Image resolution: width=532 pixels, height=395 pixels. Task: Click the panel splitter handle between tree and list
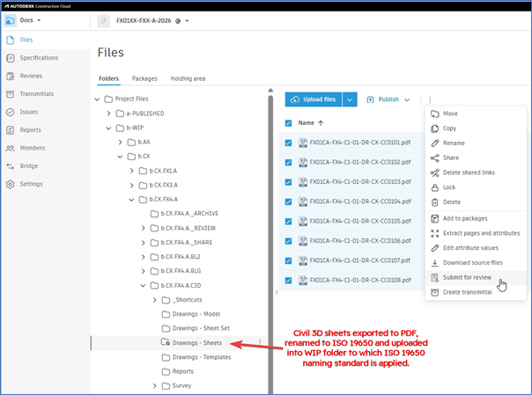tap(277, 292)
